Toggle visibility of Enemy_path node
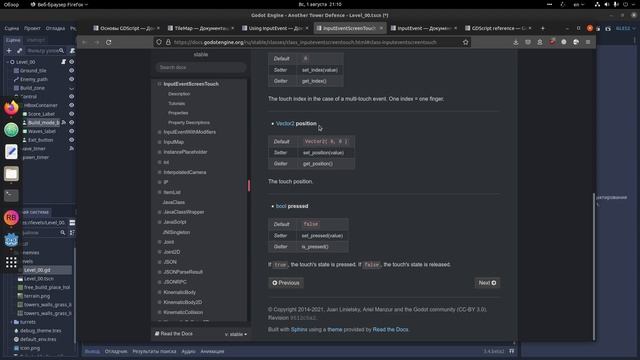The height and width of the screenshot is (360, 640). click(71, 79)
